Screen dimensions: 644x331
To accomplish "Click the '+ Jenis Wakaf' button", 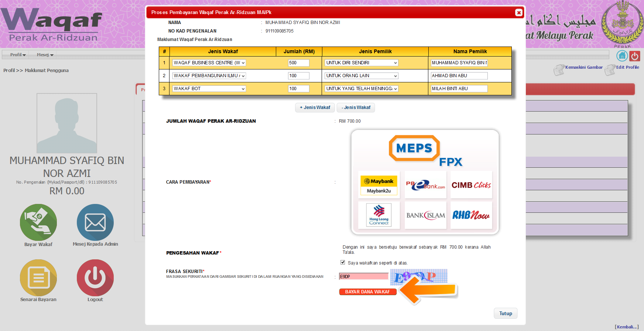I will point(315,108).
